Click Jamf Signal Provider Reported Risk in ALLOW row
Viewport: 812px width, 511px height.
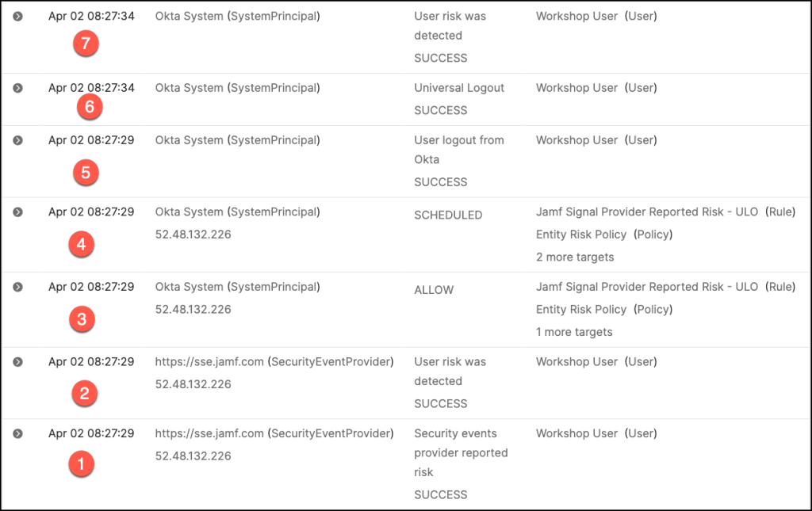tap(647, 287)
